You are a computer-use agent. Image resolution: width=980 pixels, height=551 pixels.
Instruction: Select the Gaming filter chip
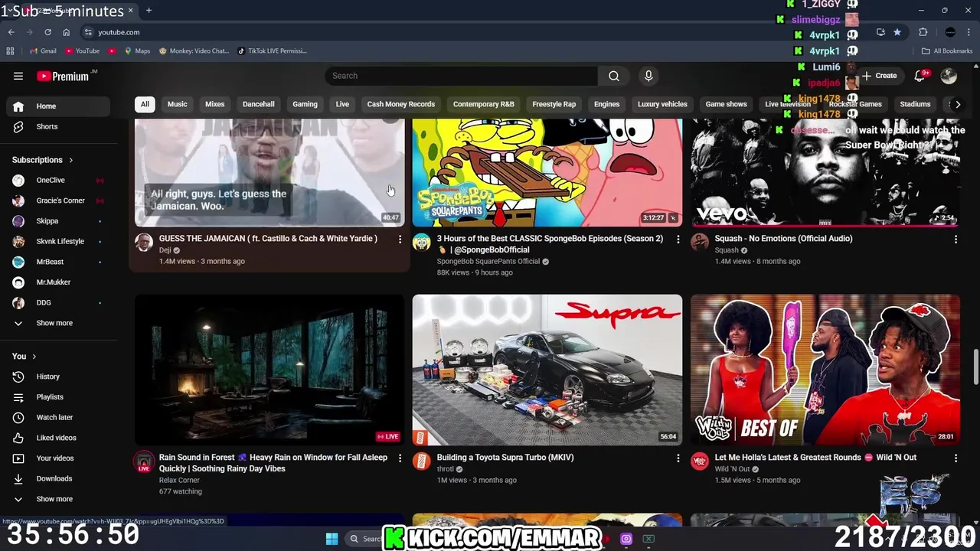click(305, 104)
